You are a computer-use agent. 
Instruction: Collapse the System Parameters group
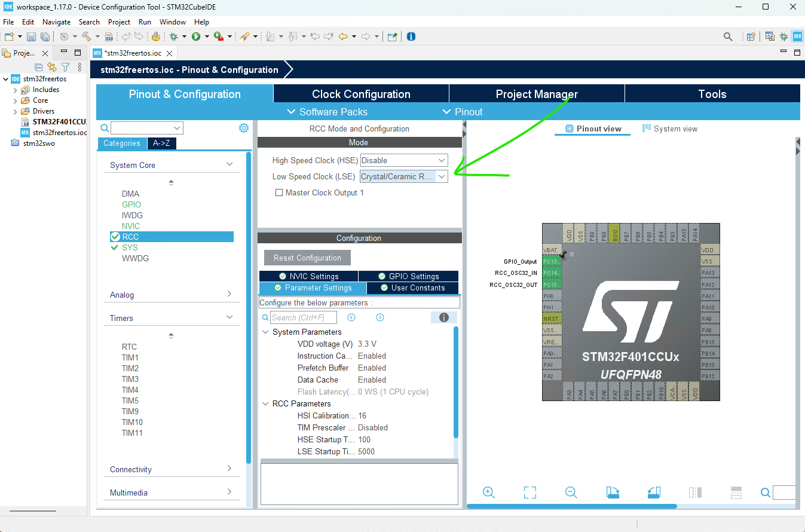pyautogui.click(x=266, y=332)
